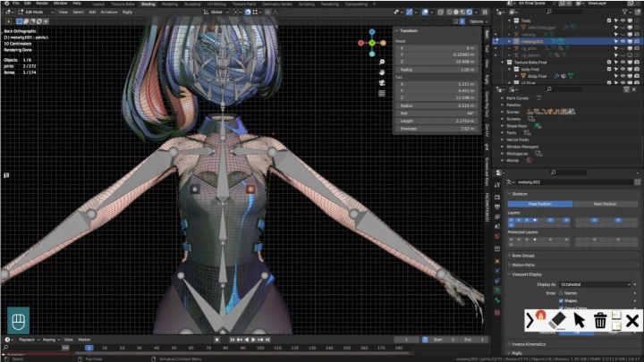The width and height of the screenshot is (644, 362).
Task: Open the Armature menu in the viewport header
Action: 109,13
